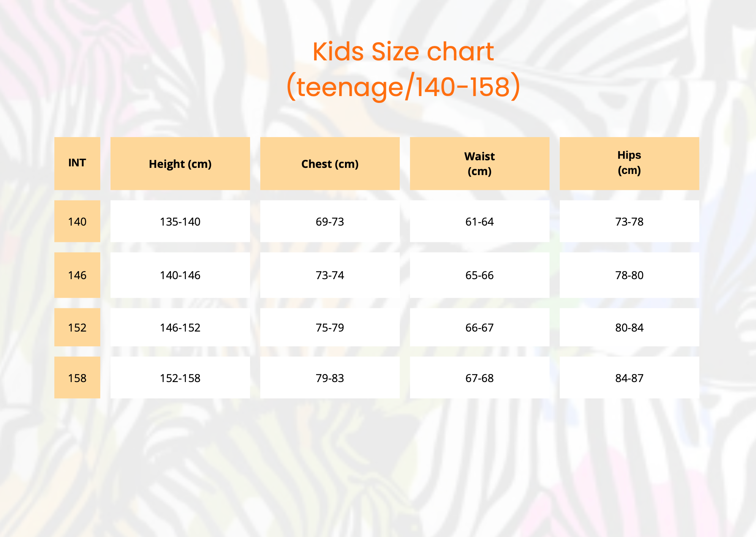Click the 146-152 height cell
The image size is (756, 537).
tap(180, 327)
